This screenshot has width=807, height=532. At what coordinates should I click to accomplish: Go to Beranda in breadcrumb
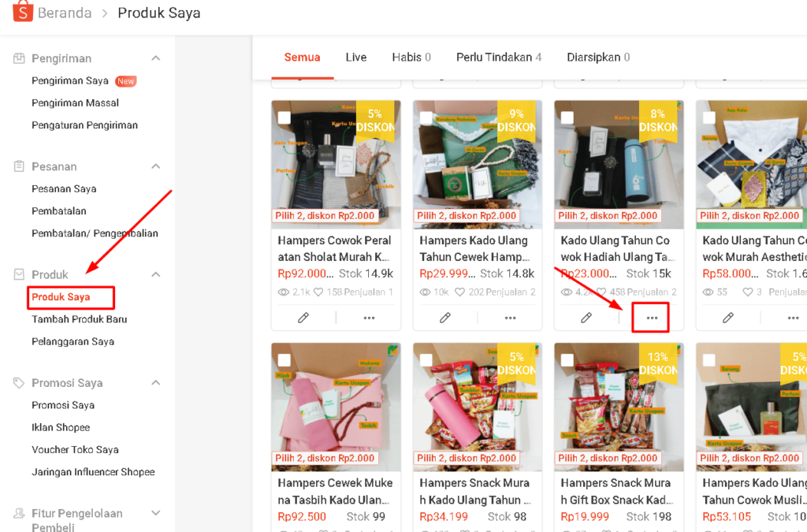[65, 13]
